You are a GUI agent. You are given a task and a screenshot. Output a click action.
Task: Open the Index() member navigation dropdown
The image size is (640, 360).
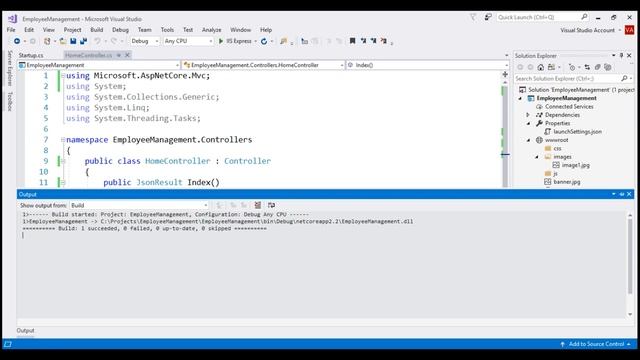pyautogui.click(x=427, y=65)
